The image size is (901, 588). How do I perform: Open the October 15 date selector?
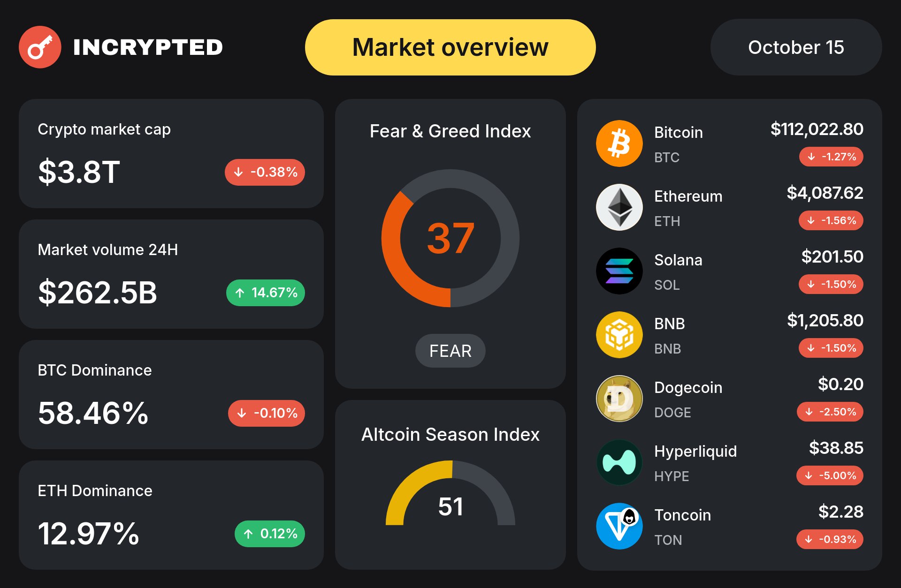[x=796, y=47]
